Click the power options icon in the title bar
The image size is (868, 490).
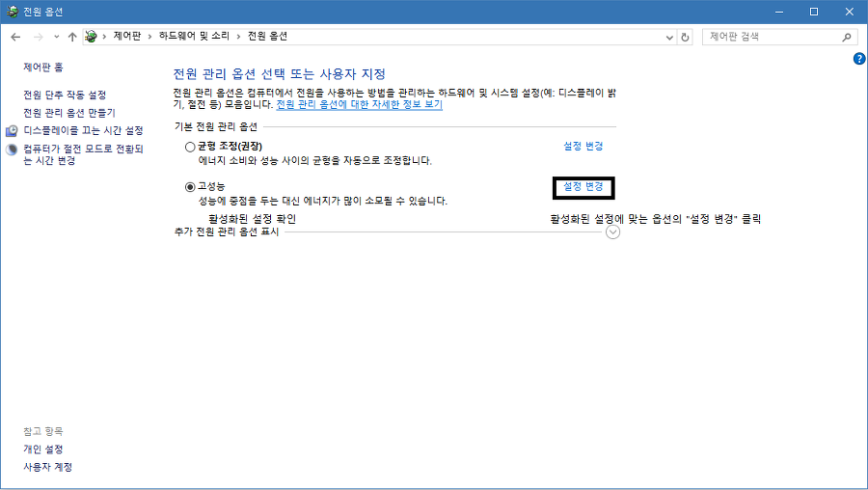pyautogui.click(x=12, y=12)
